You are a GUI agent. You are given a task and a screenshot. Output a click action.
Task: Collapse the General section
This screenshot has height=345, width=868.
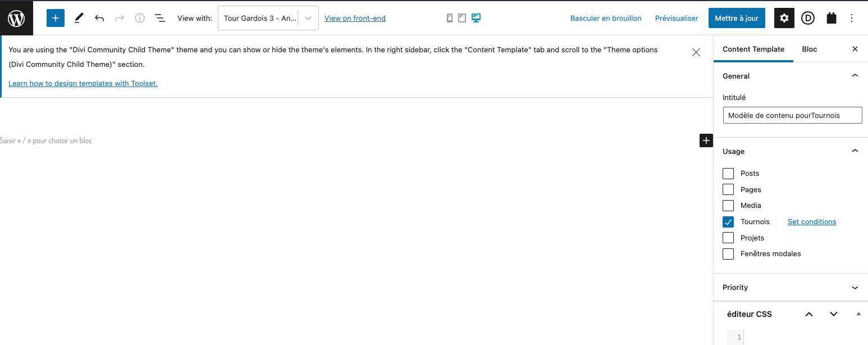point(791,76)
